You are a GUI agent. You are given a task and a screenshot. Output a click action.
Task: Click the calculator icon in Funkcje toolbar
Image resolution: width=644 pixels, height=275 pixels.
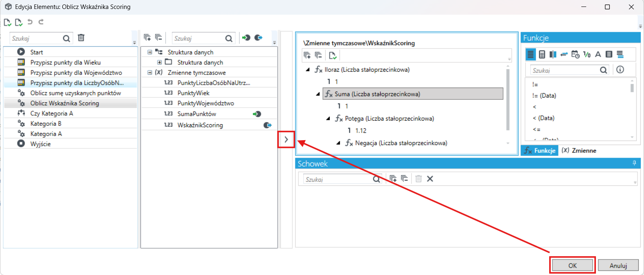click(542, 54)
